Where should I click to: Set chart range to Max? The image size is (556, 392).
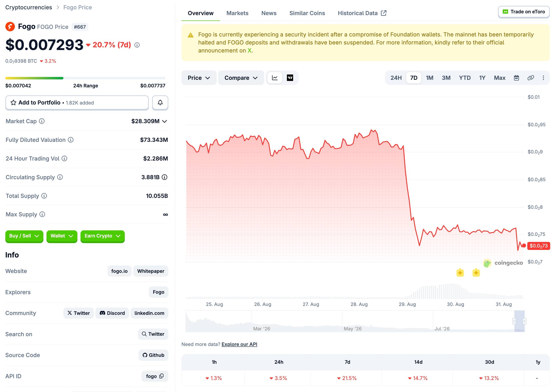(499, 78)
